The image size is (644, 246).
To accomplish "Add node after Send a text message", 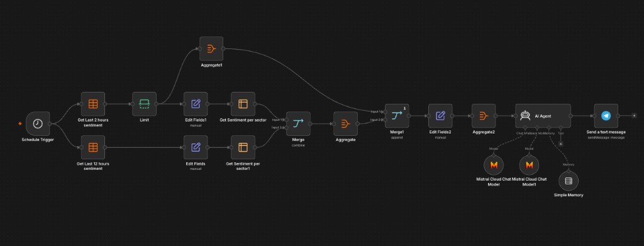I will [x=635, y=116].
